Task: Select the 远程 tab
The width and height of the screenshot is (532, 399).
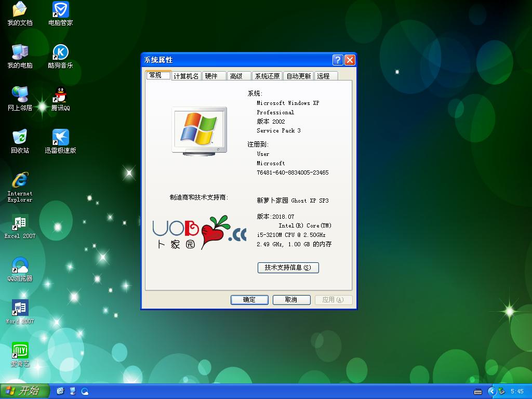Action: pyautogui.click(x=325, y=75)
